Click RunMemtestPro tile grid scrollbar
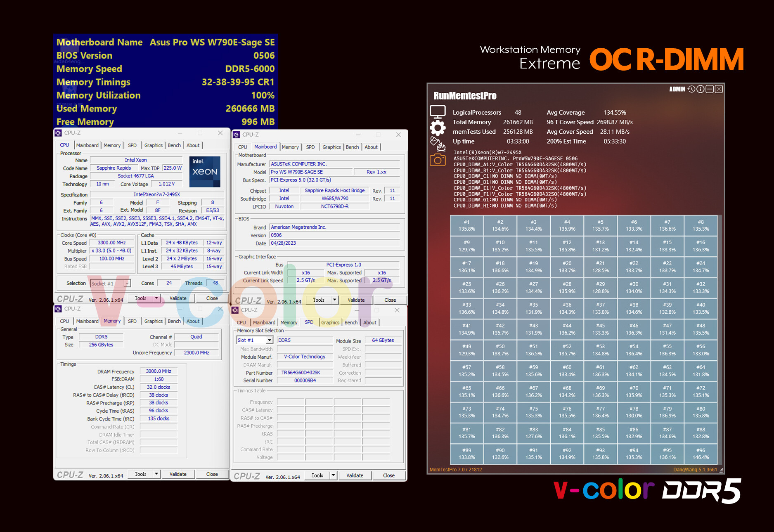The image size is (774, 532). click(x=720, y=340)
